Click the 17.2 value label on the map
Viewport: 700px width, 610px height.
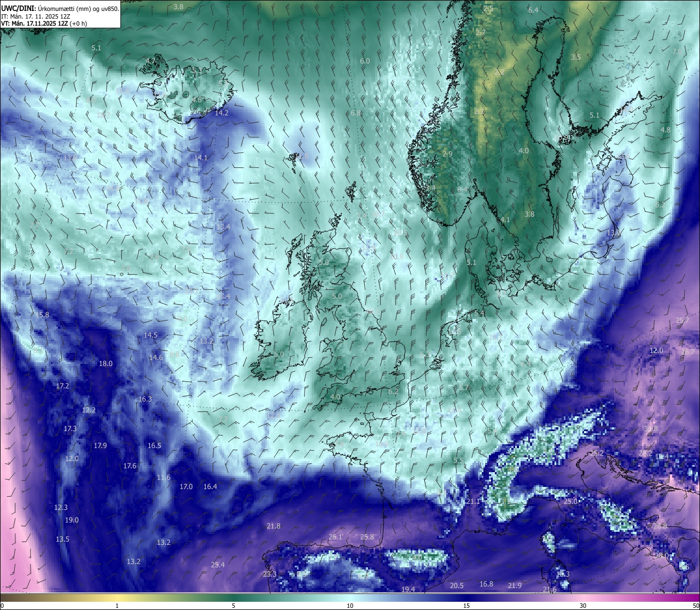click(x=62, y=386)
